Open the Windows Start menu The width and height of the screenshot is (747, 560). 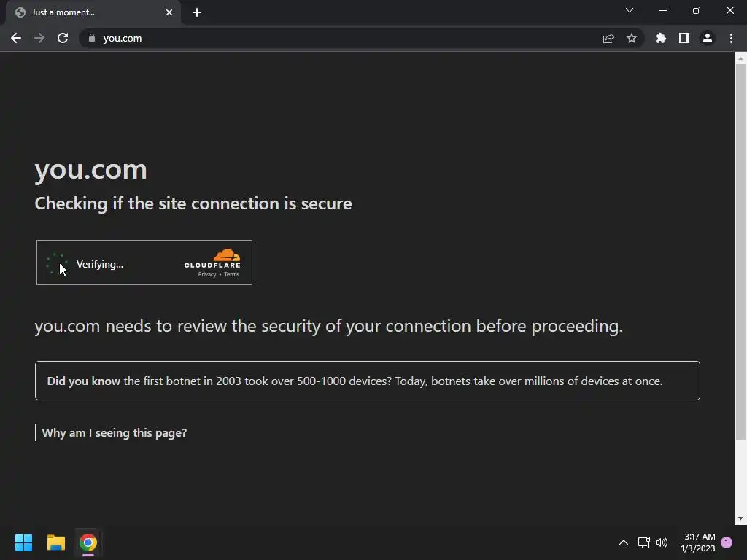coord(24,542)
